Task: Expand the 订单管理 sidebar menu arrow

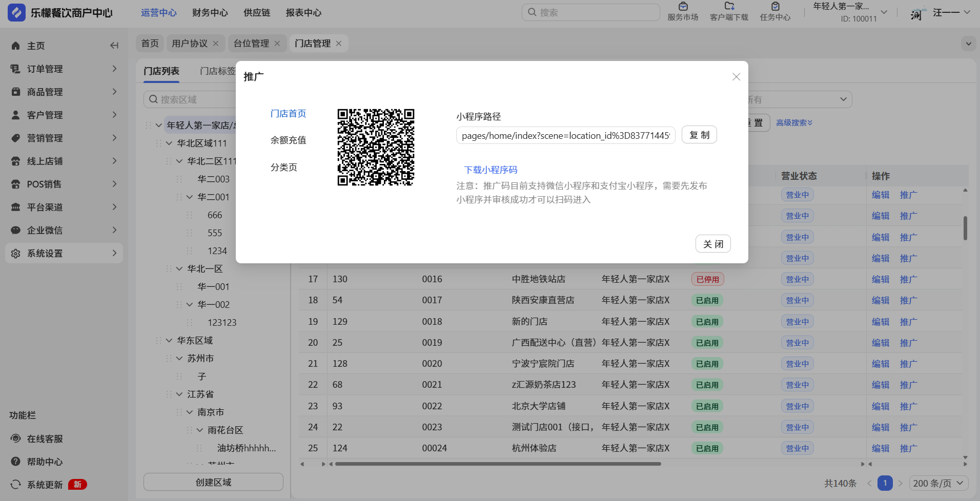Action: [x=114, y=69]
